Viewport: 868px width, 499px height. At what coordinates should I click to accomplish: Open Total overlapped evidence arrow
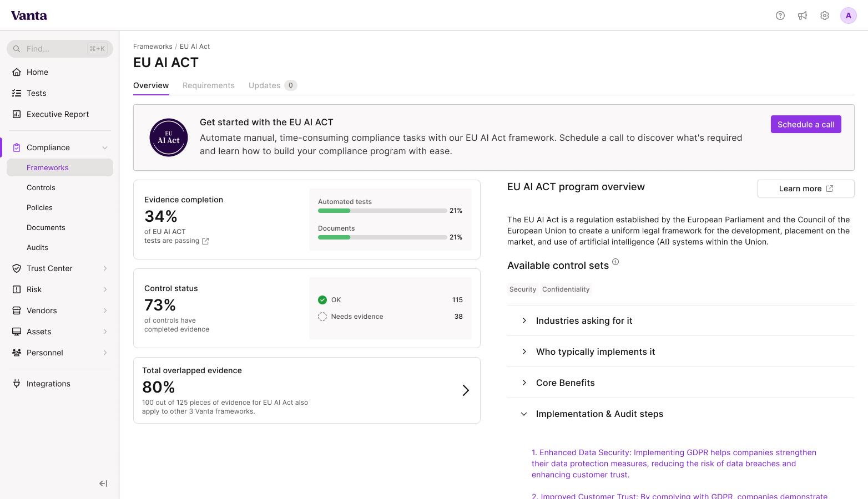(466, 390)
